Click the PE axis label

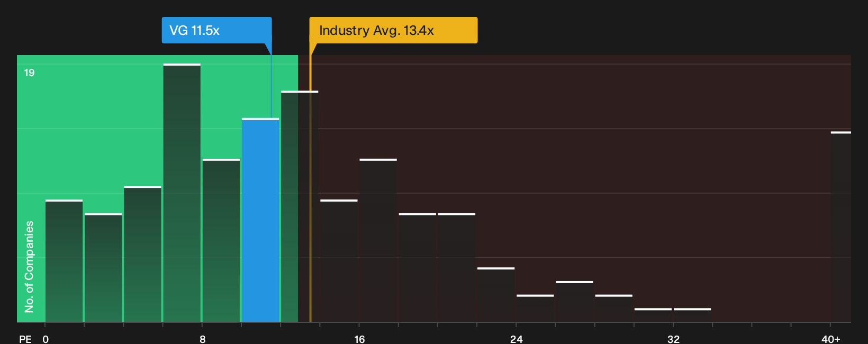point(25,339)
